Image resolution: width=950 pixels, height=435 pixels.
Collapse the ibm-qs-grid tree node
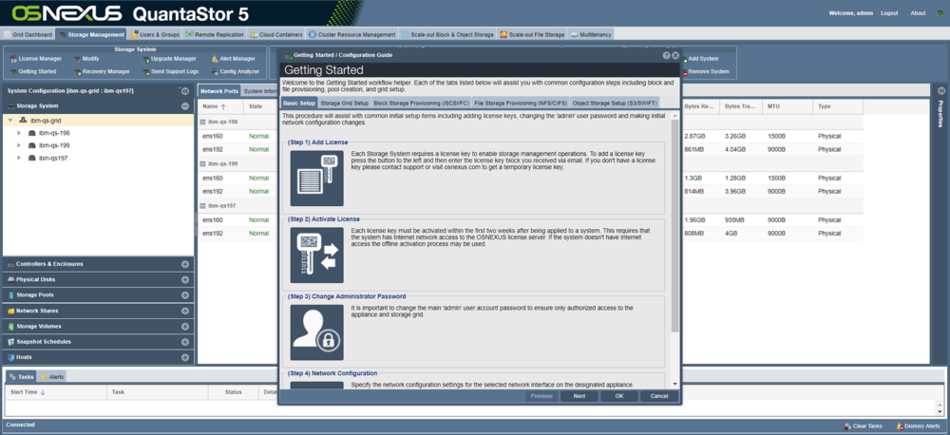(10, 121)
